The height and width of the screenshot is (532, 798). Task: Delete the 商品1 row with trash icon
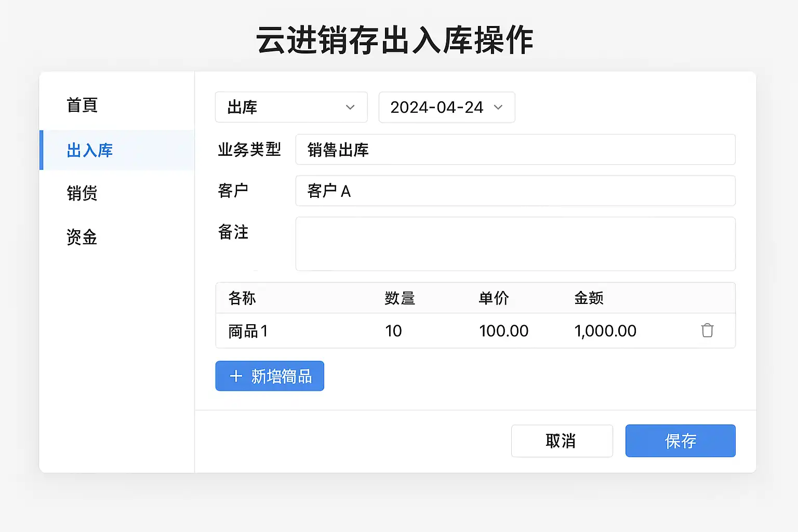point(707,330)
